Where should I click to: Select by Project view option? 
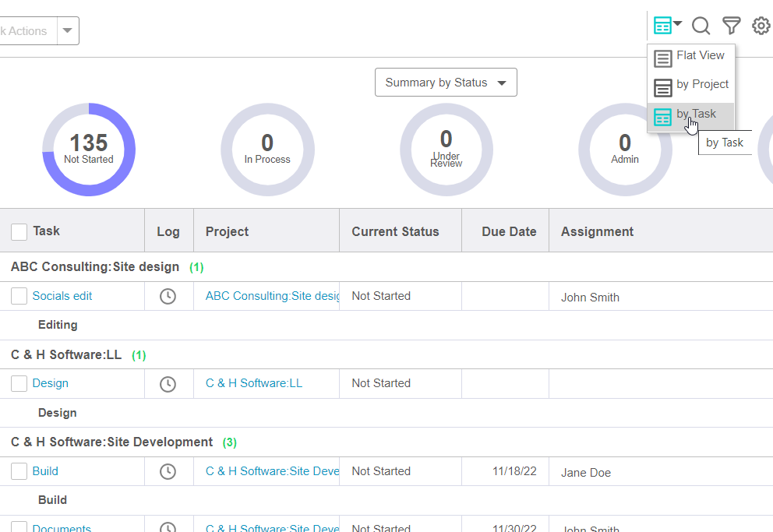coord(701,84)
